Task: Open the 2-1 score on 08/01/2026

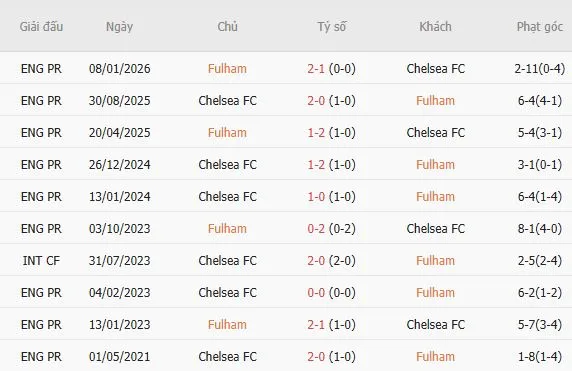Action: (316, 69)
